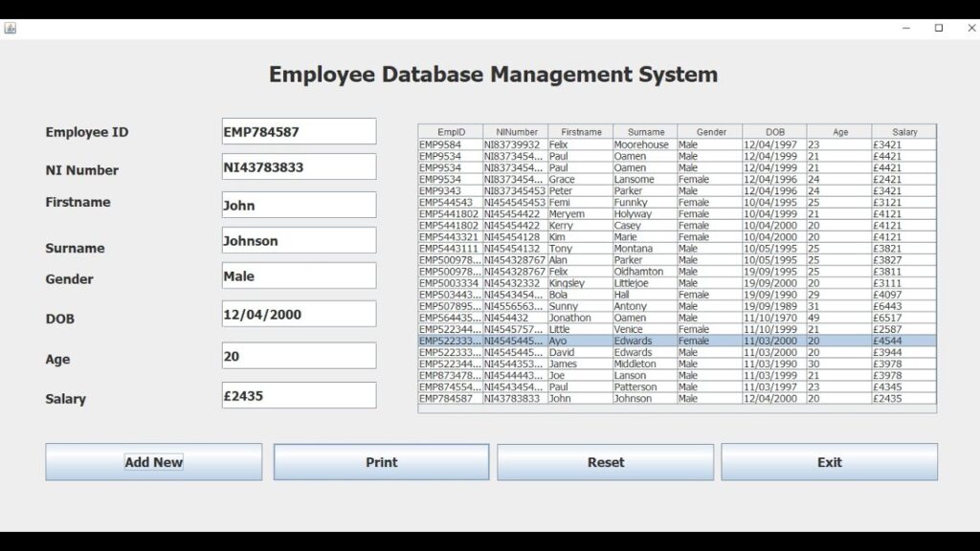980x551 pixels.
Task: Select the Venice surname cell
Action: point(646,329)
